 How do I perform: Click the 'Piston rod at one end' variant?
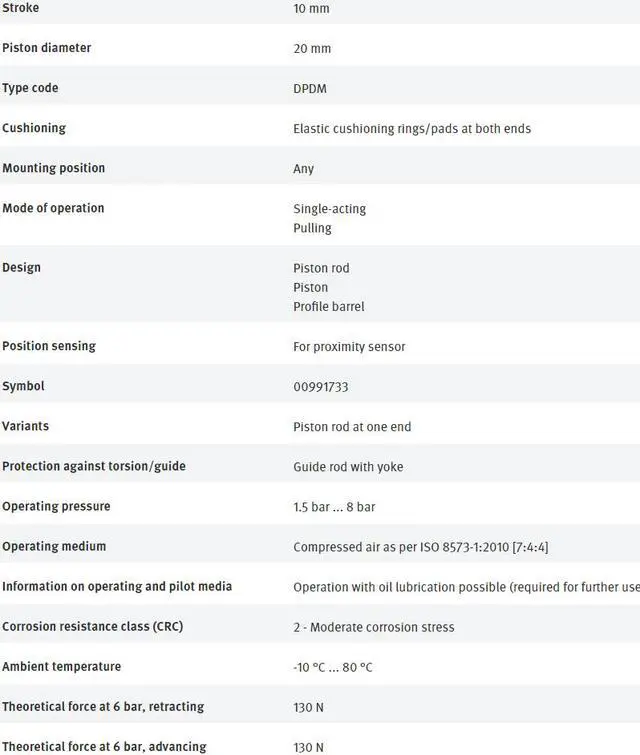click(x=352, y=427)
